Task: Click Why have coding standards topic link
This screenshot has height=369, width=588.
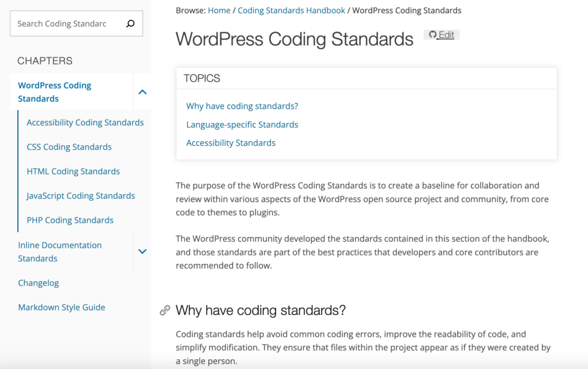Action: pos(242,106)
